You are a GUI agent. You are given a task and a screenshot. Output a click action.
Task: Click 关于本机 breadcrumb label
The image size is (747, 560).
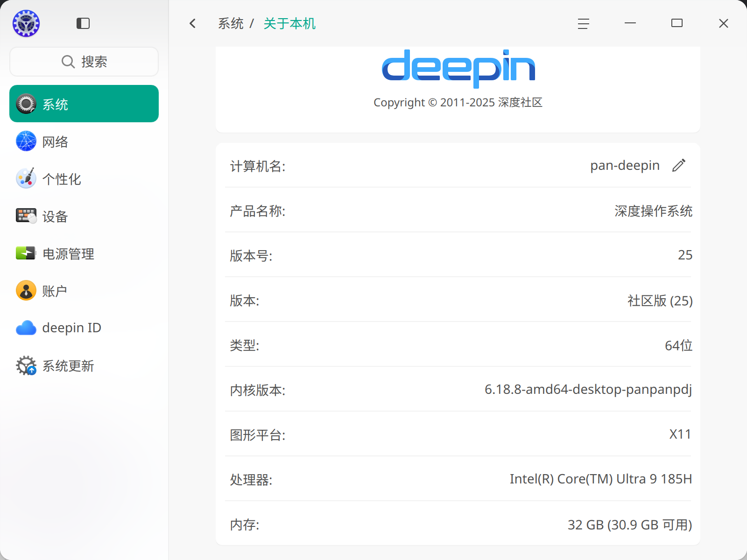(x=289, y=23)
